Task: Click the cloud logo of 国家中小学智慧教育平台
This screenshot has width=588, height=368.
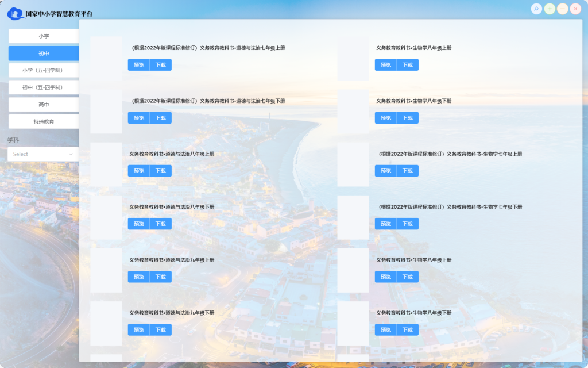Action: tap(16, 14)
